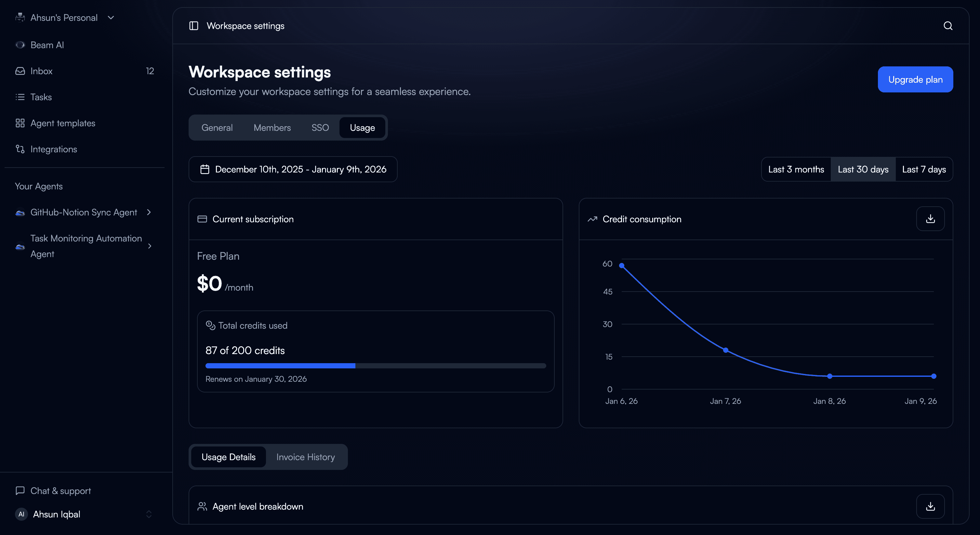Open the Inbox from the sidebar
Viewport: 980px width, 535px height.
tap(42, 71)
